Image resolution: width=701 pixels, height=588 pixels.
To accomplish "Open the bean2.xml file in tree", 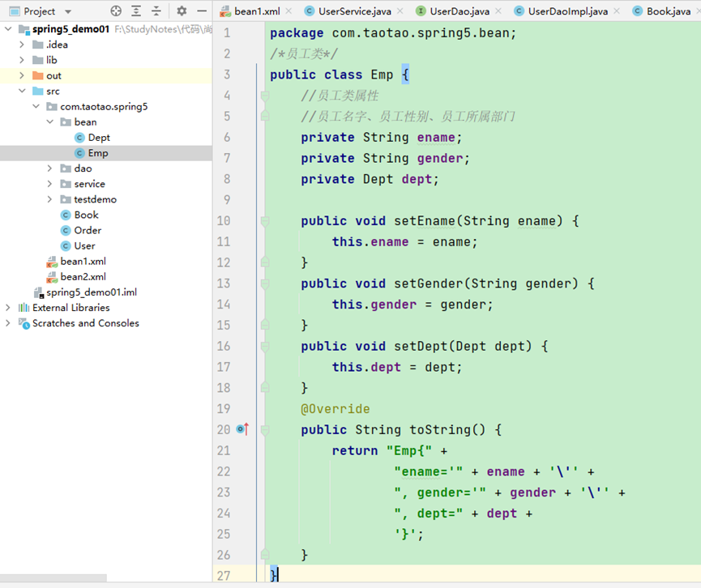I will [x=83, y=276].
